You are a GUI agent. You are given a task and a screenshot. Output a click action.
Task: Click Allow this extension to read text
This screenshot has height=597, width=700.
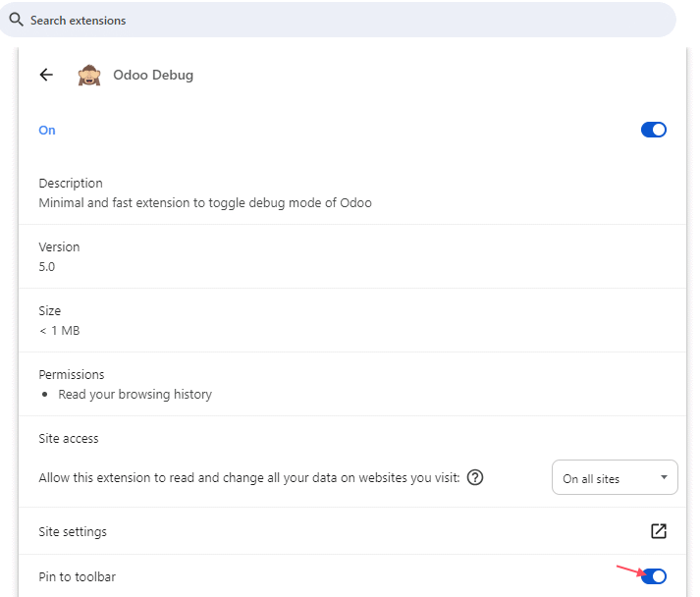249,478
